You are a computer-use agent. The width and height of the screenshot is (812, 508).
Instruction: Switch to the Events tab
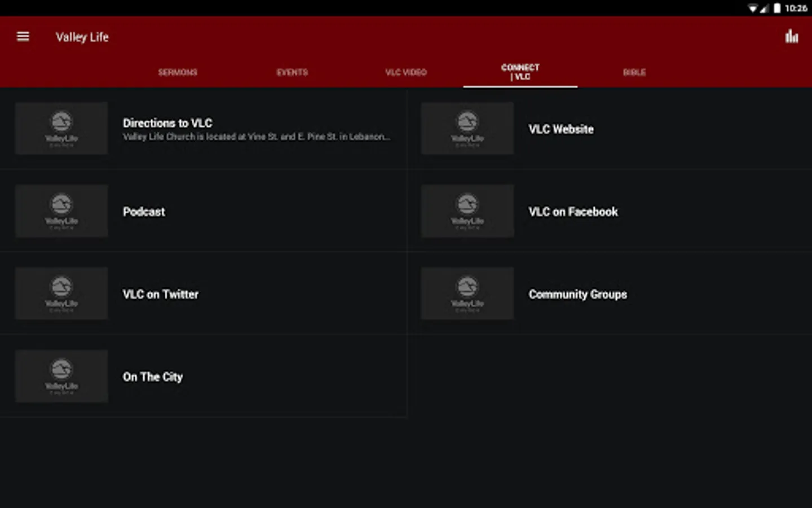click(x=292, y=72)
